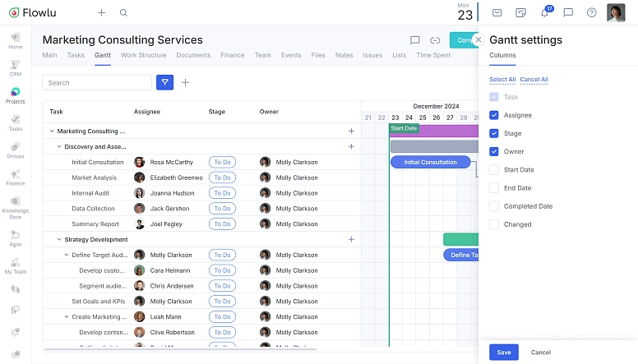Check the Completed Date column
This screenshot has width=638, height=364.
coord(494,205)
